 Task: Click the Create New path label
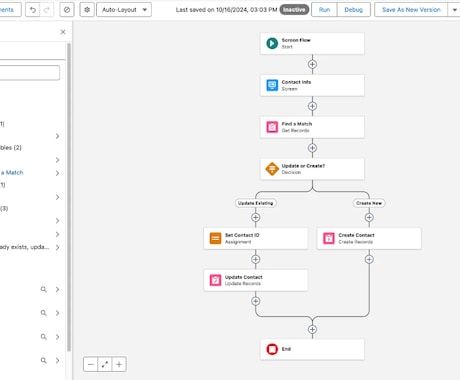tap(369, 203)
